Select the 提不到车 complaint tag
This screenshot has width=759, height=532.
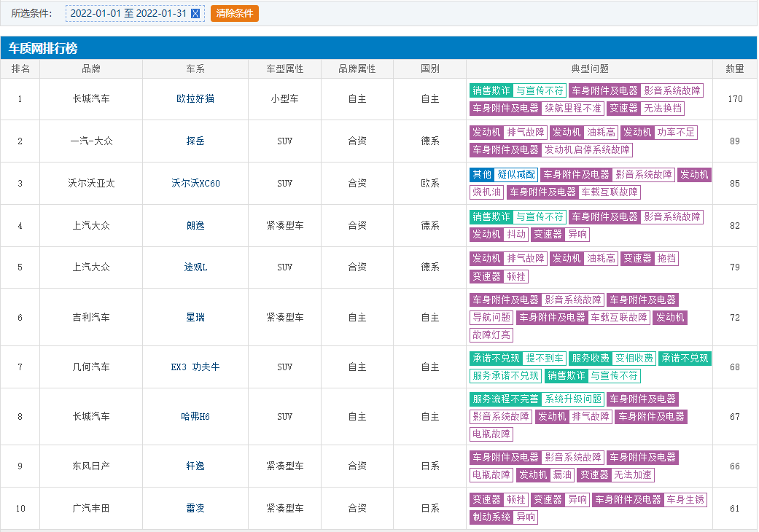click(x=545, y=359)
